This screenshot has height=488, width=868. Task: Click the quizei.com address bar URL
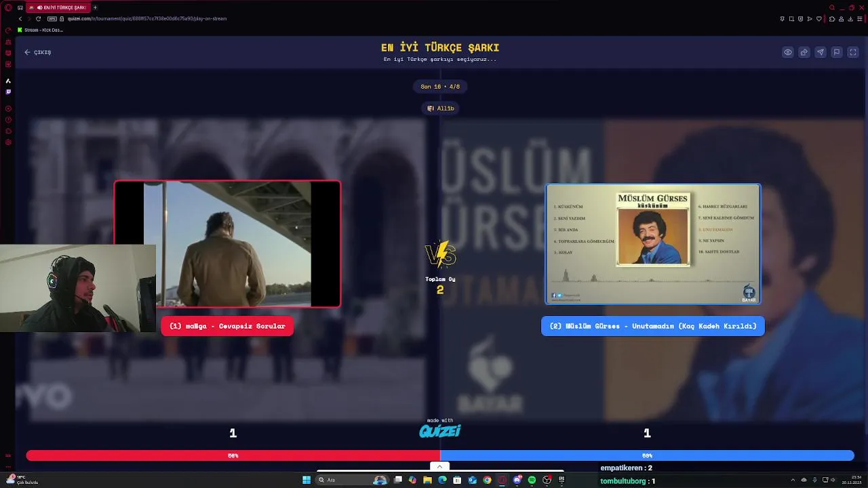pos(146,18)
